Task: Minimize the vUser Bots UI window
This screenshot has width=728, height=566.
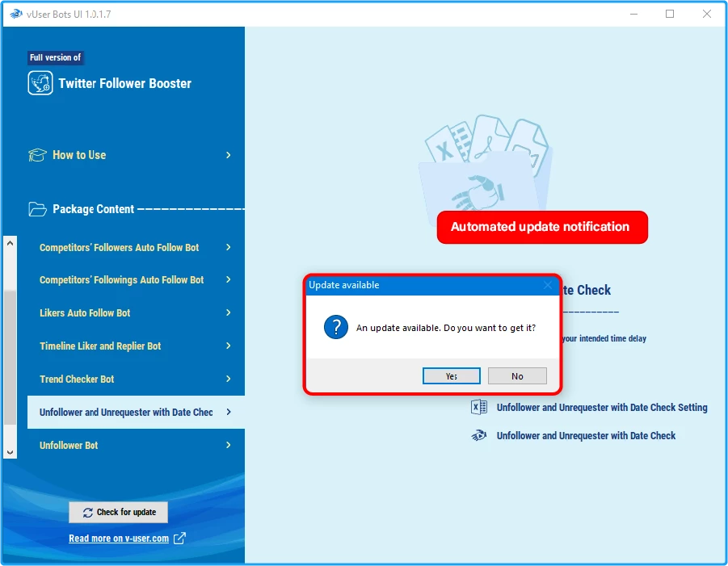Action: [x=633, y=14]
